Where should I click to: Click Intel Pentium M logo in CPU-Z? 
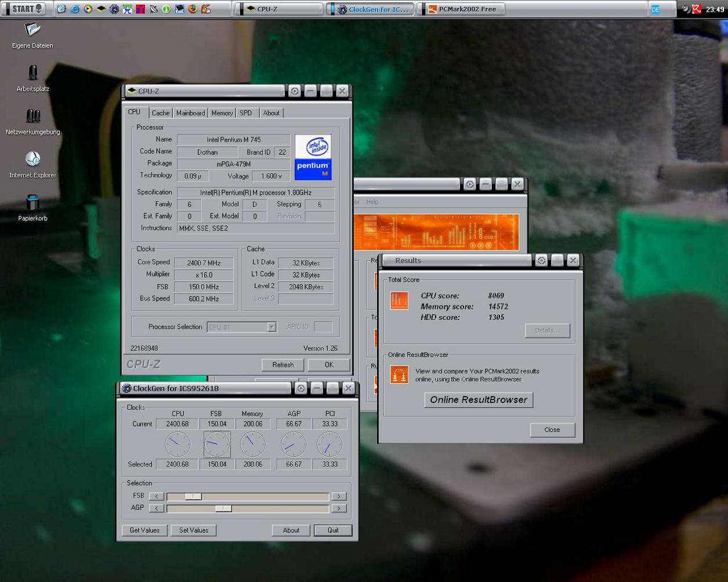(313, 157)
